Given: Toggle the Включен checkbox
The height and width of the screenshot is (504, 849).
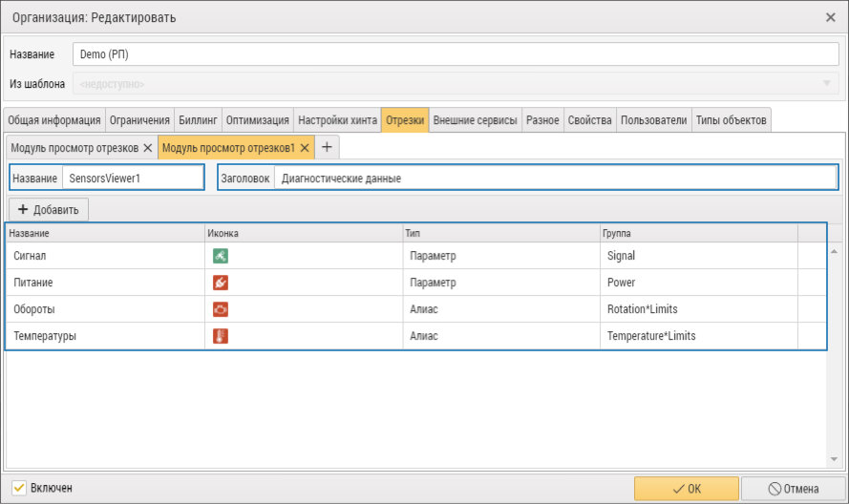Looking at the screenshot, I should (x=19, y=488).
